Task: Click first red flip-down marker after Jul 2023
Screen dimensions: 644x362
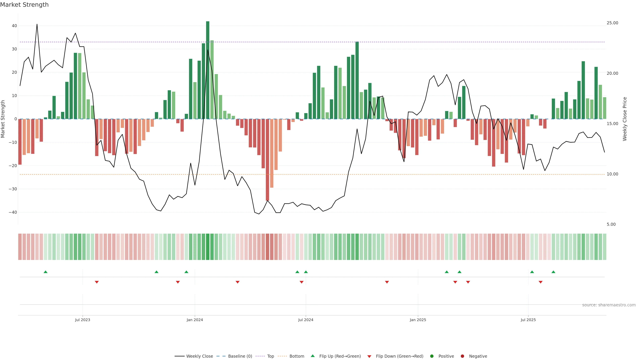Action: (x=97, y=282)
